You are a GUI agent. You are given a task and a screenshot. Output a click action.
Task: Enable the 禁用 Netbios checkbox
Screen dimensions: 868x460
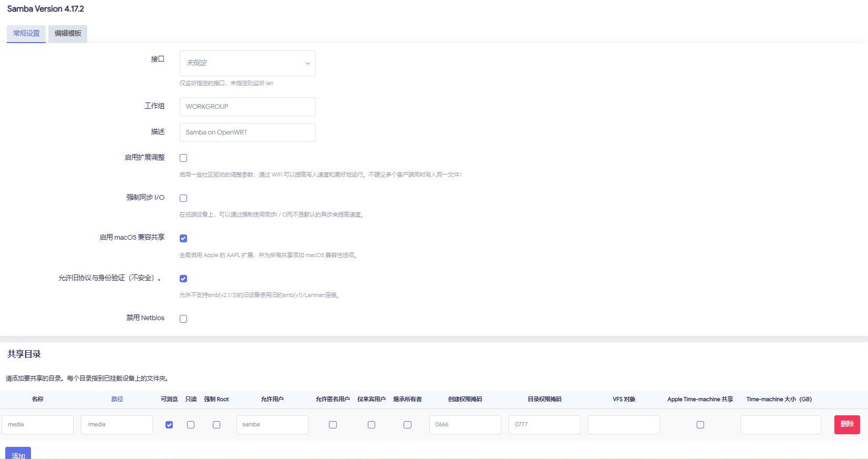[x=183, y=319]
